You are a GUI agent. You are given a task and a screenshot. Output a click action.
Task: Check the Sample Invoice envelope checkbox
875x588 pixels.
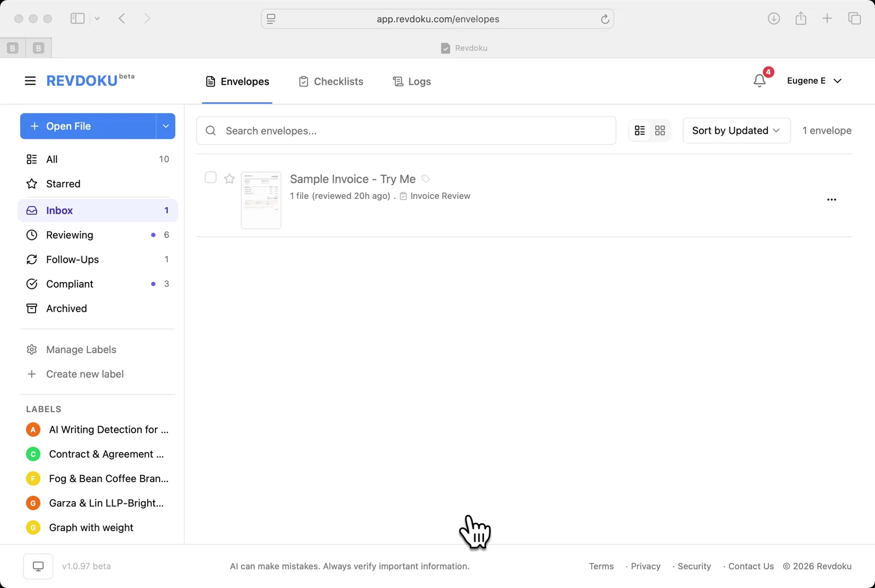pos(210,177)
